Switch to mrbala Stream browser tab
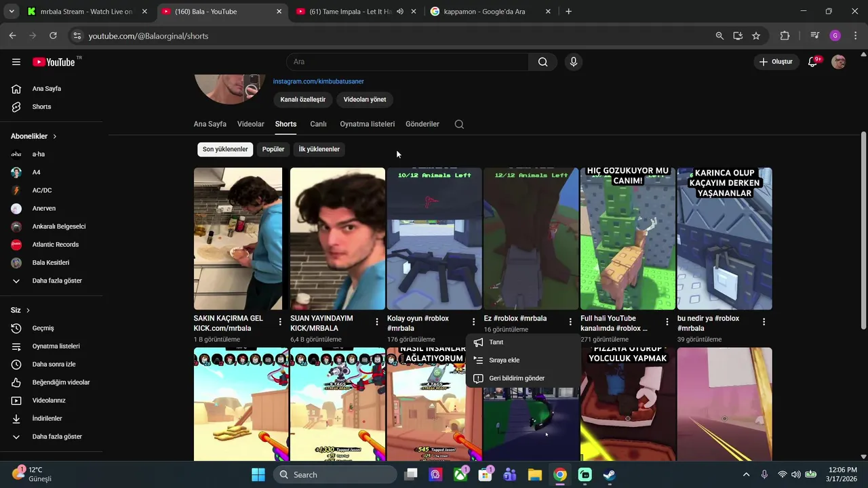 pyautogui.click(x=87, y=12)
